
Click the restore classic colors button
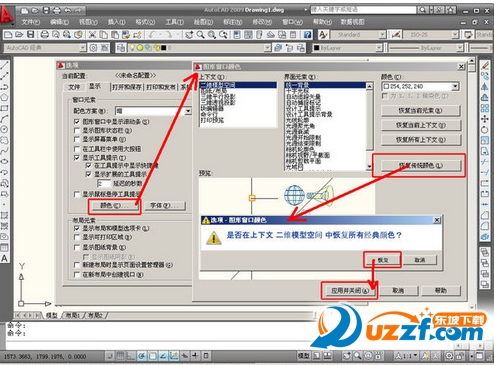click(421, 165)
